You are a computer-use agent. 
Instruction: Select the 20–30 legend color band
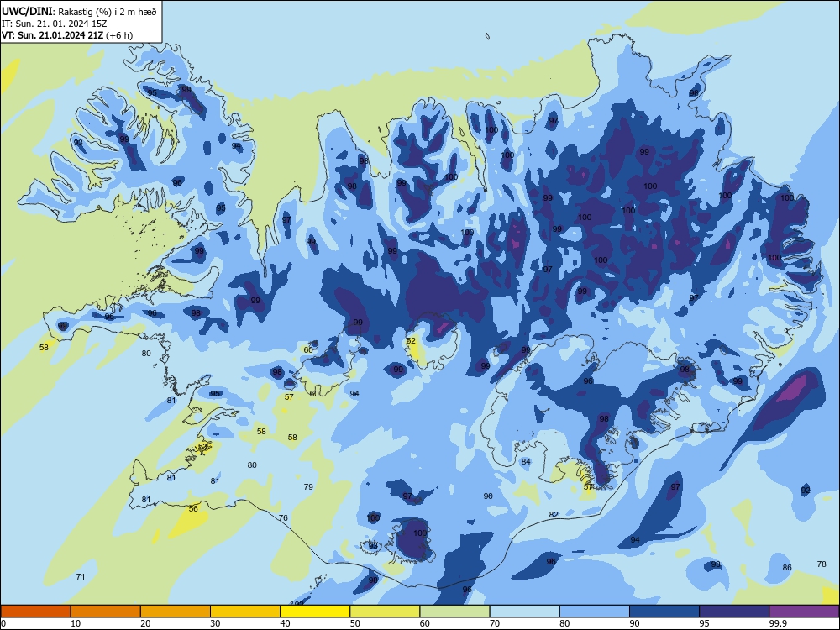tap(176, 612)
